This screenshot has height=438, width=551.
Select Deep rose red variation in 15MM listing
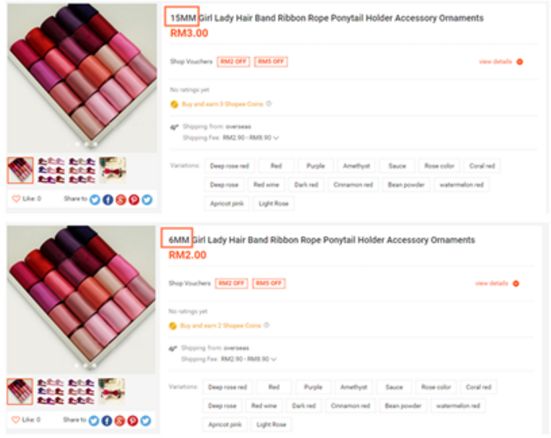point(229,166)
